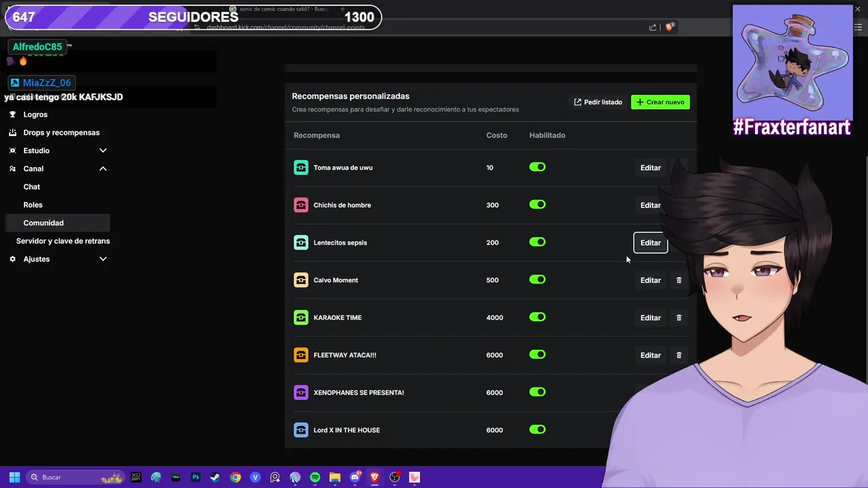Edit the Lentecitos sepsis reward
The width and height of the screenshot is (868, 488).
point(650,243)
